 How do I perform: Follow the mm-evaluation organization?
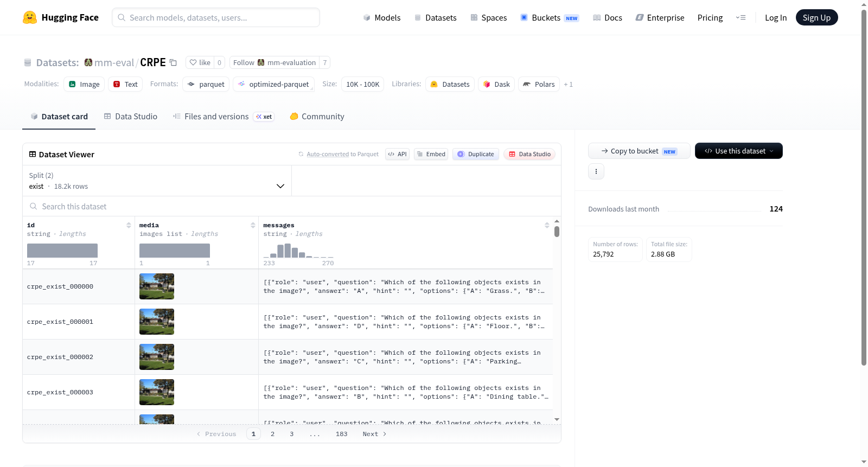pyautogui.click(x=275, y=62)
